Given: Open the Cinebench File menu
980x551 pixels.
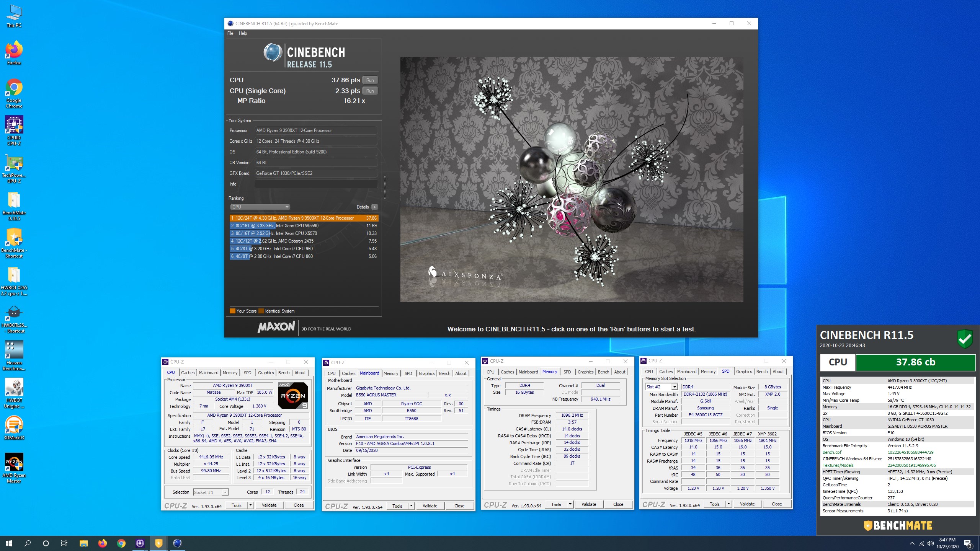Looking at the screenshot, I should click(x=230, y=33).
